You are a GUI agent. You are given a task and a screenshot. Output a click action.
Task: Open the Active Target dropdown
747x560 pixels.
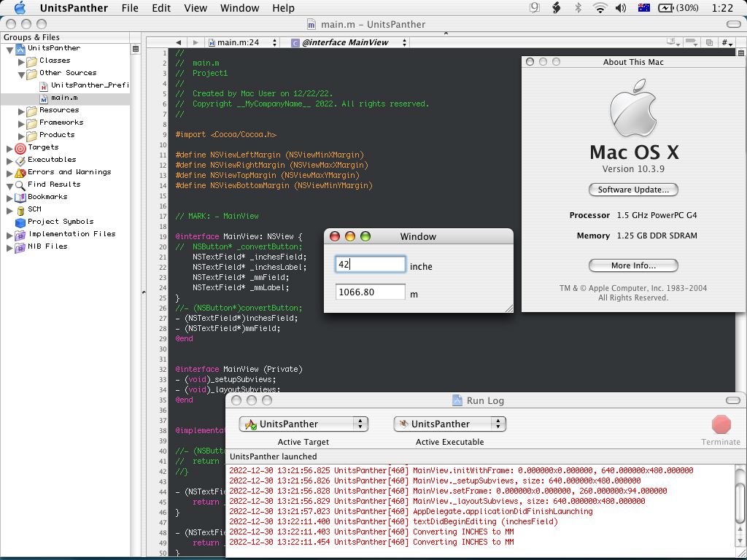point(303,424)
